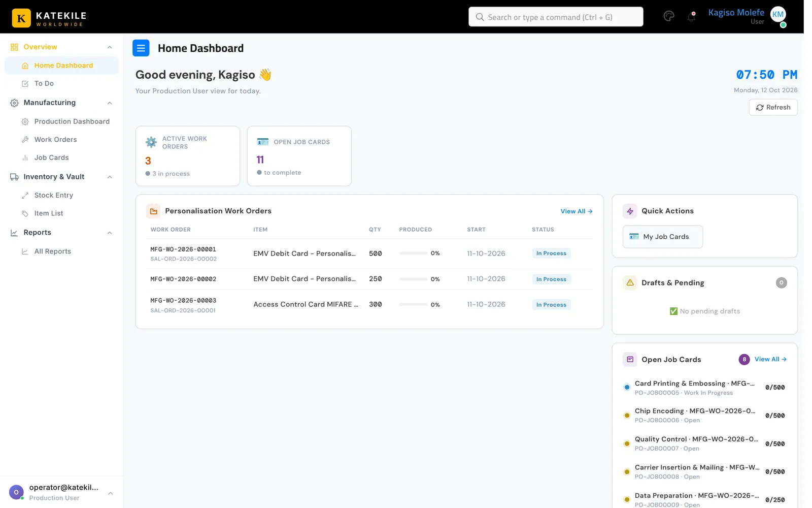The image size is (812, 508).
Task: Click the Refresh button
Action: [773, 107]
